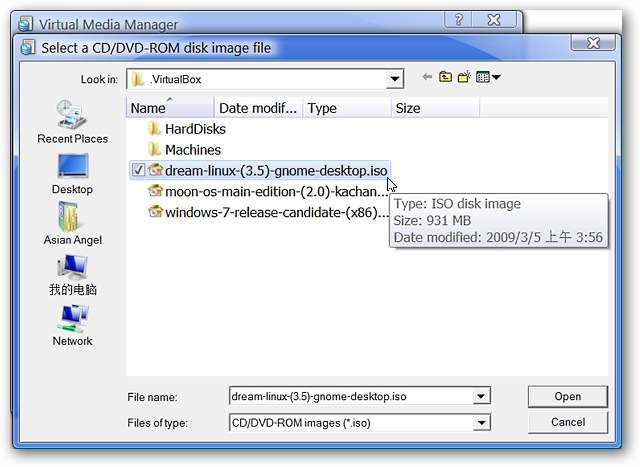Viewport: 640px width, 467px height.
Task: Expand the File name dropdown arrow
Action: (x=481, y=396)
